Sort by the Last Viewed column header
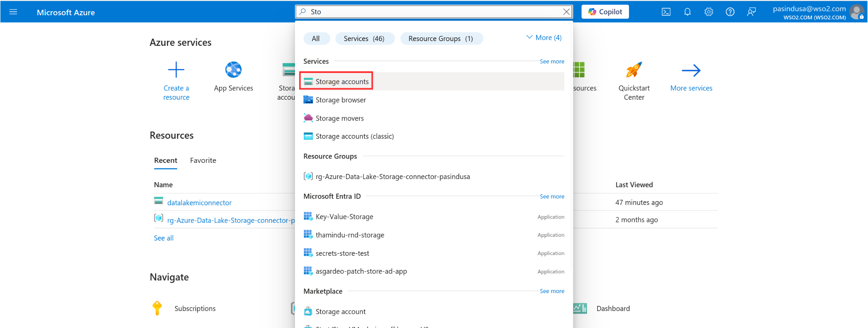868x328 pixels. 634,185
